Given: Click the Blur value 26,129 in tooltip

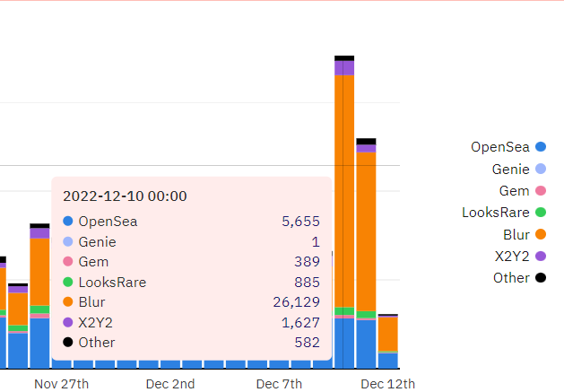Looking at the screenshot, I should 297,302.
